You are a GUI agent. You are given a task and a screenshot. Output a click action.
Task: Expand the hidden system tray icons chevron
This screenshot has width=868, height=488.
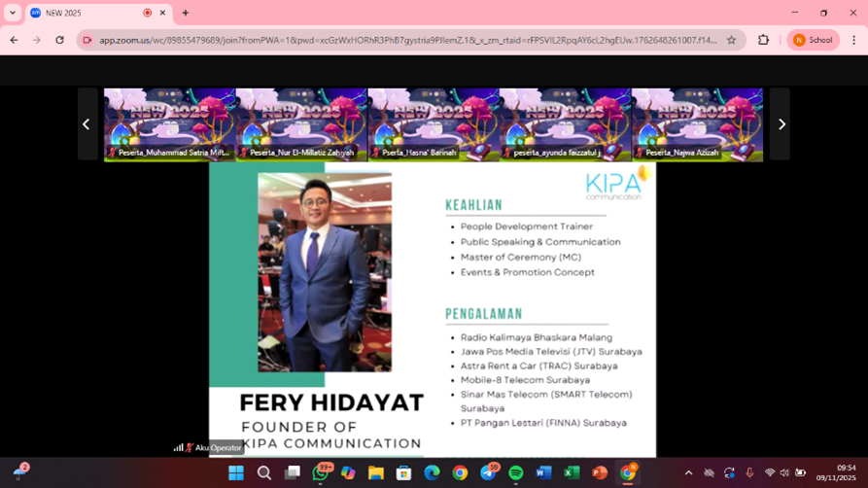coord(688,473)
